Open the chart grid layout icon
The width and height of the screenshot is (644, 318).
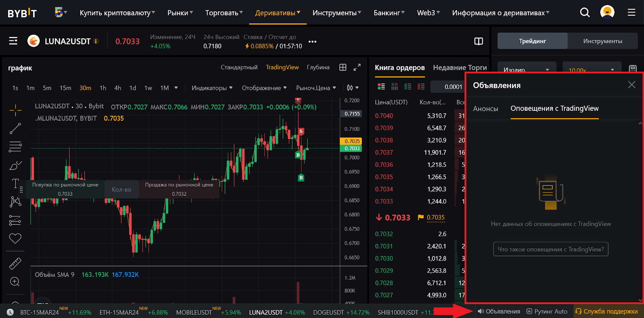click(343, 67)
